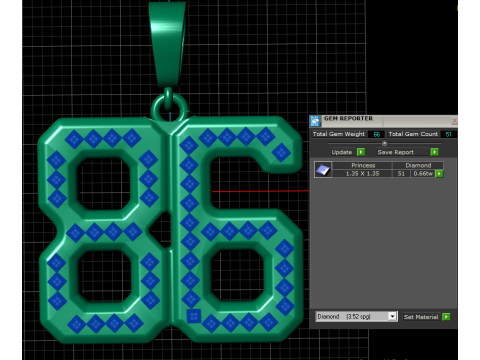This screenshot has width=480, height=360.
Task: Click the Save Report label
Action: [396, 152]
